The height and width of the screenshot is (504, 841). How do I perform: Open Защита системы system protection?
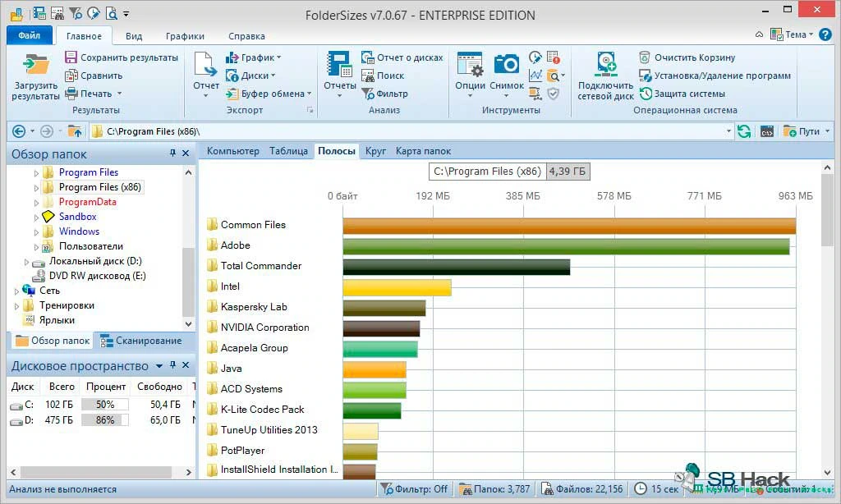point(682,94)
